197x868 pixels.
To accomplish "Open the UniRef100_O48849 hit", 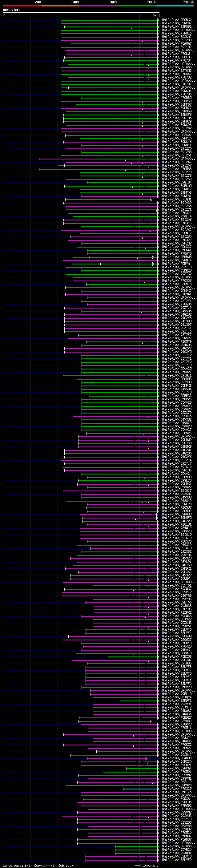I will [177, 501].
